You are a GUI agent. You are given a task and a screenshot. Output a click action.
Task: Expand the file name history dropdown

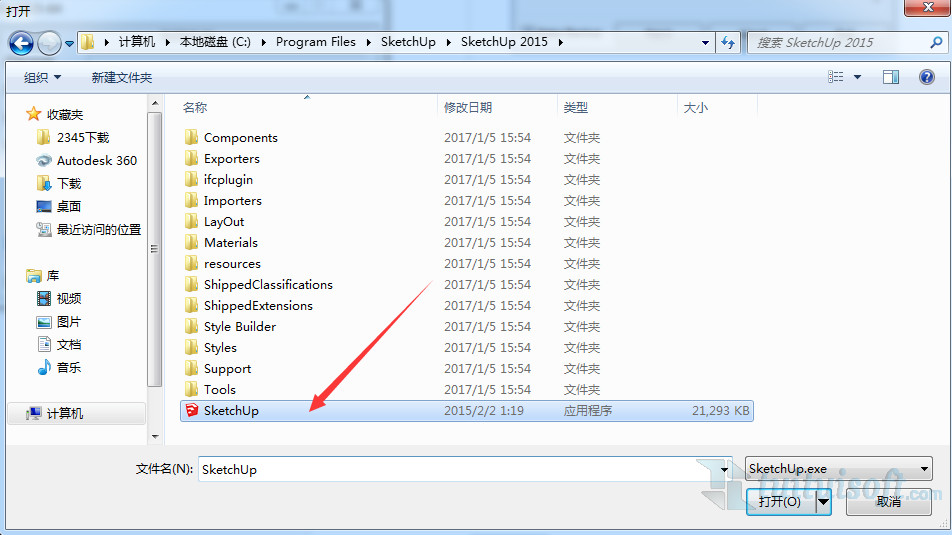pos(725,469)
